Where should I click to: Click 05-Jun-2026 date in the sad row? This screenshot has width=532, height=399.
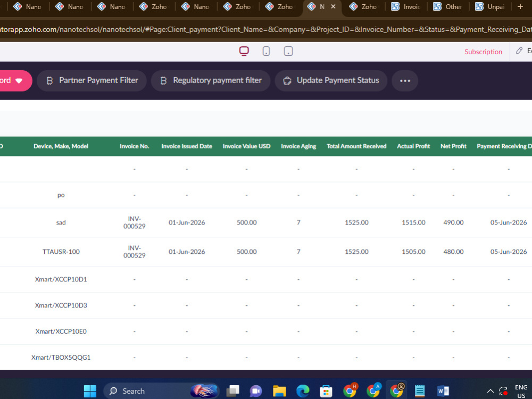point(509,222)
